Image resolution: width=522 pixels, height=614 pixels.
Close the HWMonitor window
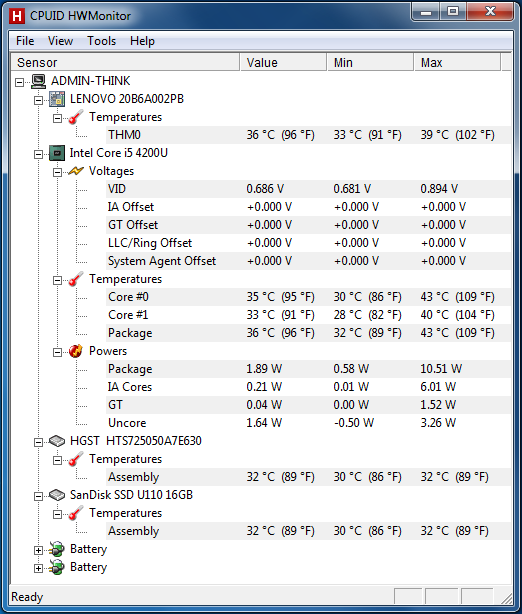(490, 12)
